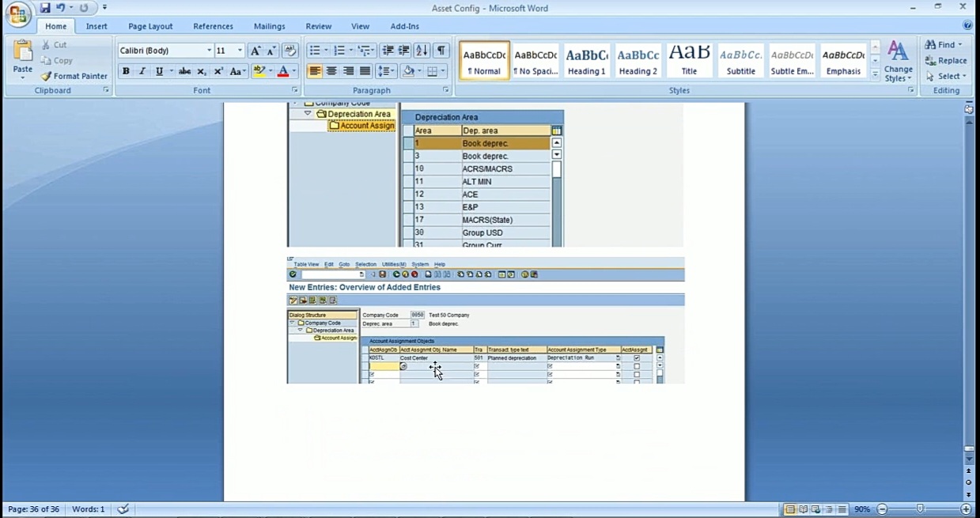980x518 pixels.
Task: Run spelling and grammar check in status bar
Action: point(123,509)
